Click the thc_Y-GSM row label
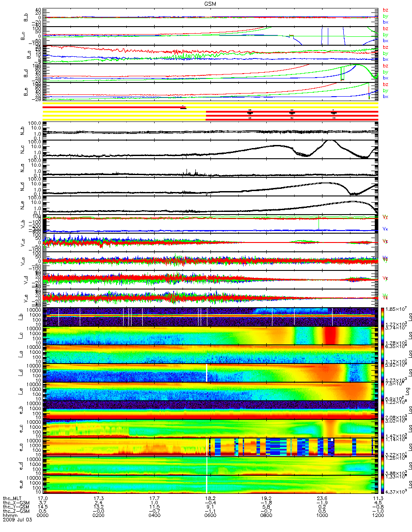The height and width of the screenshot is (532, 412). pos(16,506)
